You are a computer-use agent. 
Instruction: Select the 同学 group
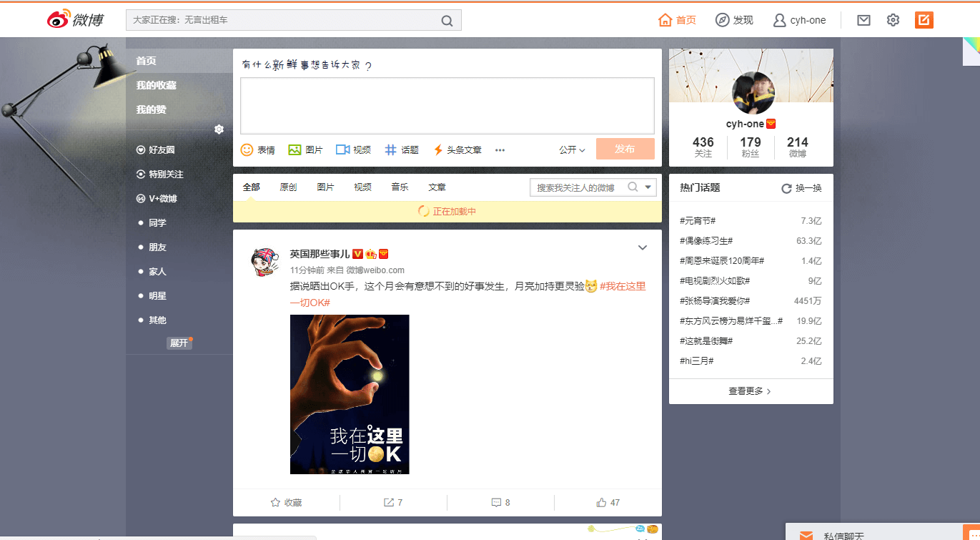(x=157, y=223)
